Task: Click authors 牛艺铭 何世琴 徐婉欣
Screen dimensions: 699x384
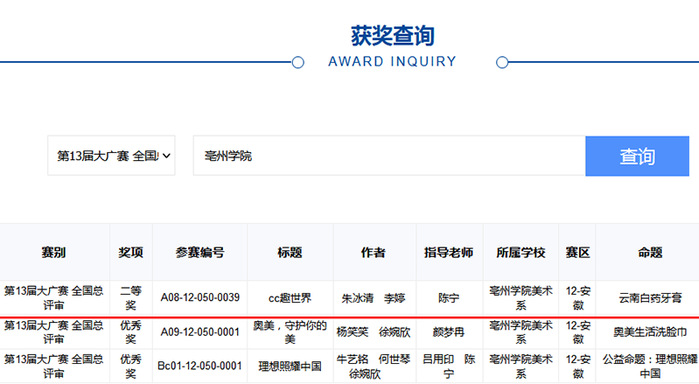Action: 374,367
